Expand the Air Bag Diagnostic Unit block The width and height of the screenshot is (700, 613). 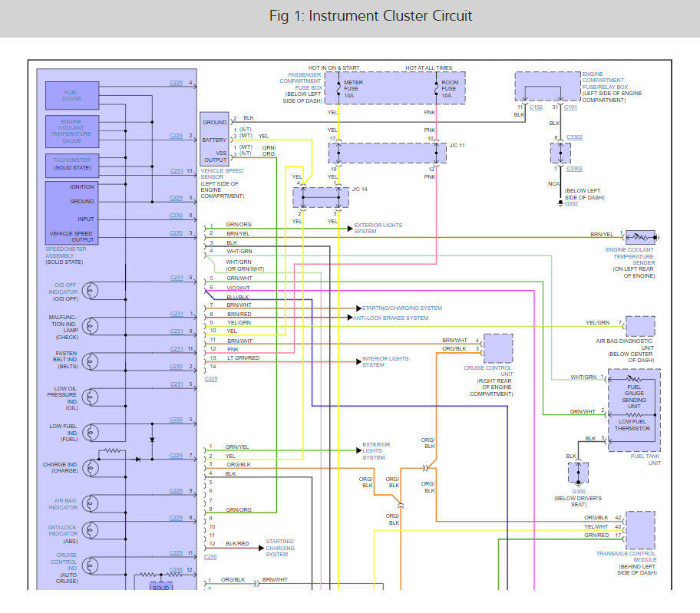click(x=639, y=325)
